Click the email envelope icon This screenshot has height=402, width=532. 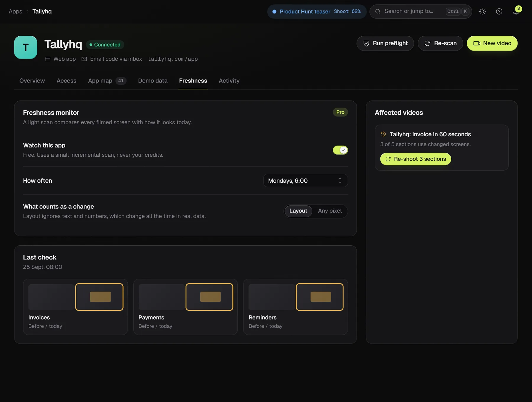[84, 59]
